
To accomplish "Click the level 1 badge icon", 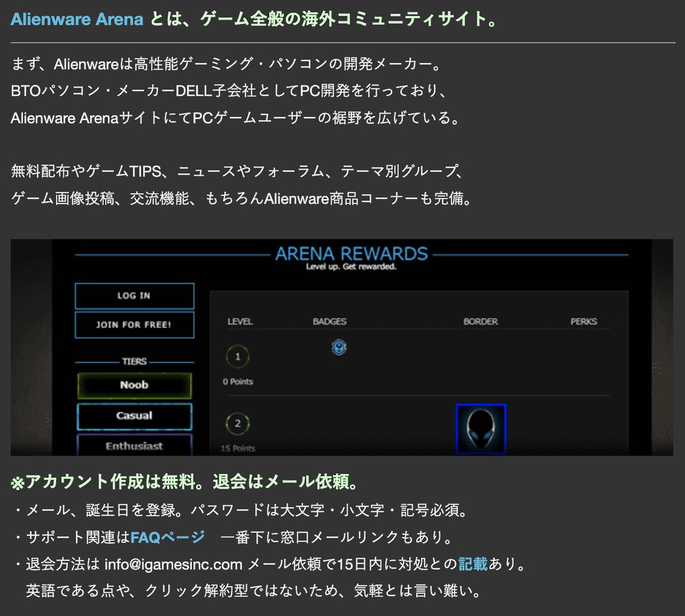I will coord(339,347).
